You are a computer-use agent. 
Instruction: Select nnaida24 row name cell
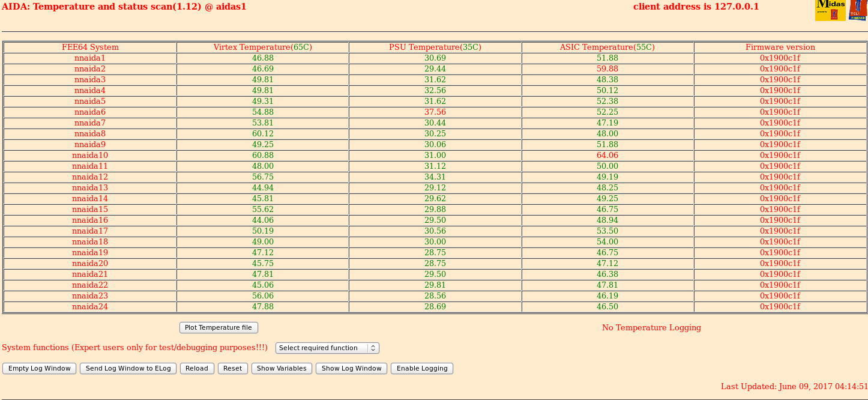pyautogui.click(x=90, y=307)
